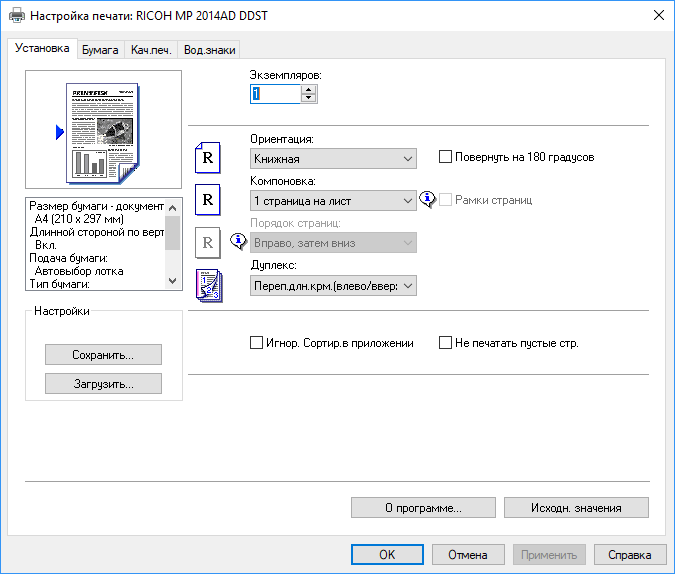Click the orientation page icon
This screenshot has height=574, width=675.
207,157
